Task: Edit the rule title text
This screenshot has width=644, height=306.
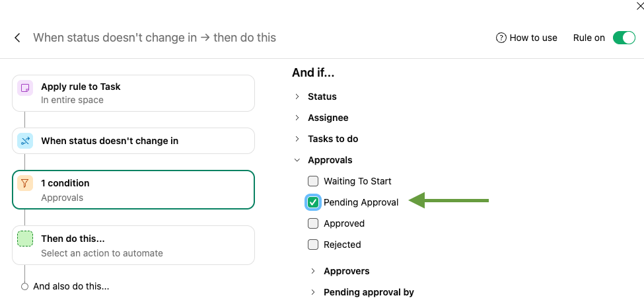Action: pos(155,38)
